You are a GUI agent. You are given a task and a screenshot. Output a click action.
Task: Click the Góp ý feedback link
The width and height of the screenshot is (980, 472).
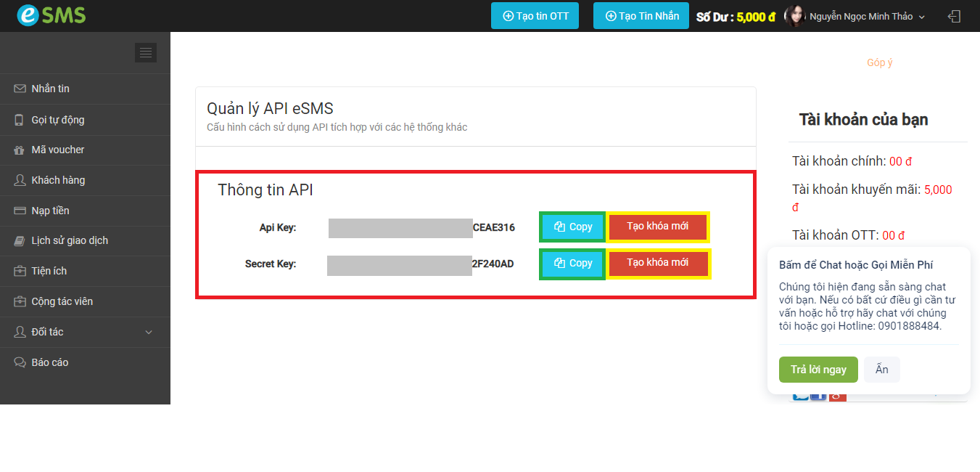(879, 62)
